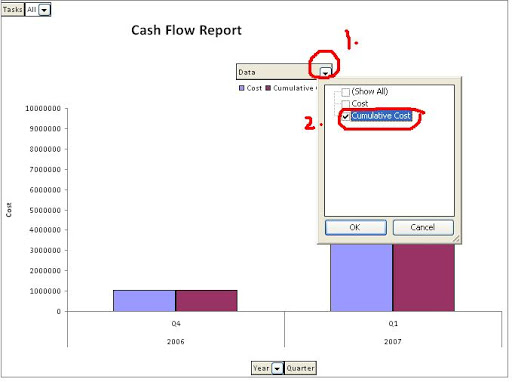The width and height of the screenshot is (512, 382).
Task: Select the Cumulative Cost label in the list
Action: point(381,116)
